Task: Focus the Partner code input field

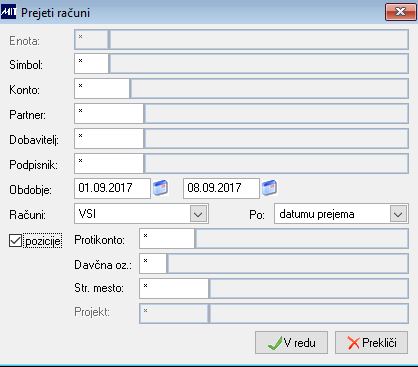Action: [x=109, y=114]
